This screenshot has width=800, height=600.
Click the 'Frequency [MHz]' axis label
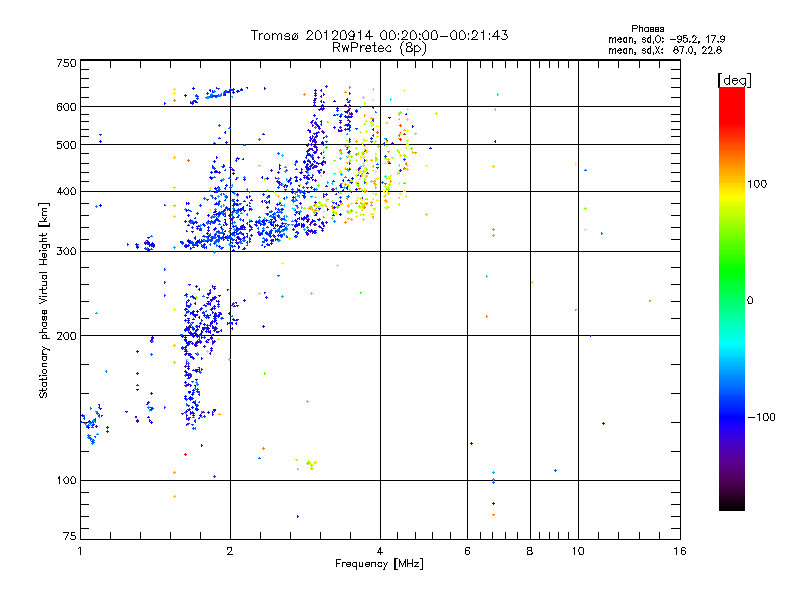pos(379,564)
